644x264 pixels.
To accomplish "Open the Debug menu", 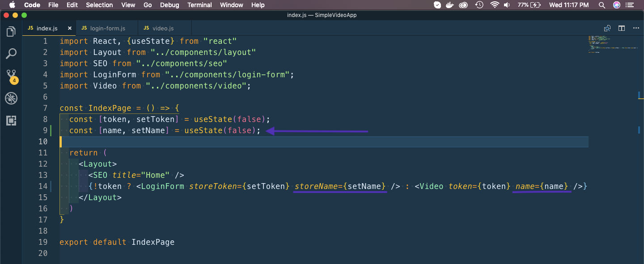I will (x=169, y=5).
